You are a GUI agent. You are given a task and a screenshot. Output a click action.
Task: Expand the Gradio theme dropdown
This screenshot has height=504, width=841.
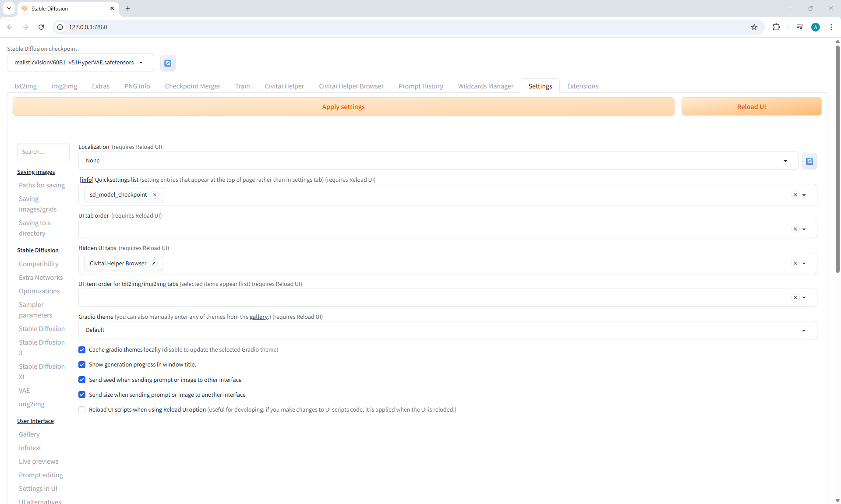pos(803,330)
